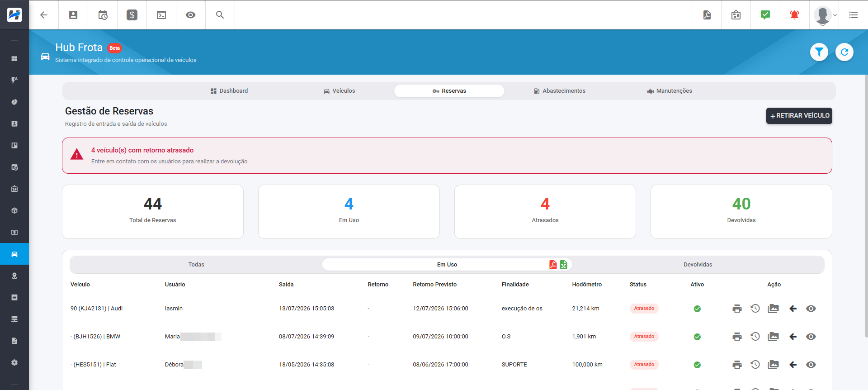Select the Devolvidas filter tab
Screen dimensions: 868x390
click(x=698, y=265)
